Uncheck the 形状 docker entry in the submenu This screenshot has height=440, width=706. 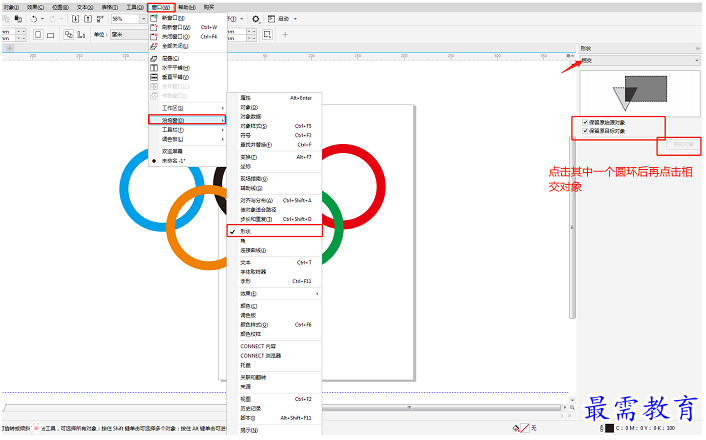tap(275, 231)
